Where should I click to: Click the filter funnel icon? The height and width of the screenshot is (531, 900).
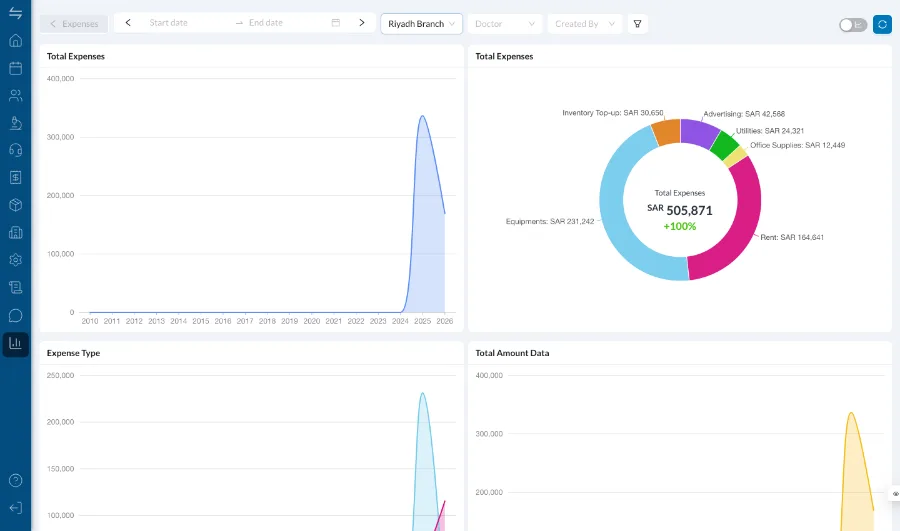(x=637, y=24)
